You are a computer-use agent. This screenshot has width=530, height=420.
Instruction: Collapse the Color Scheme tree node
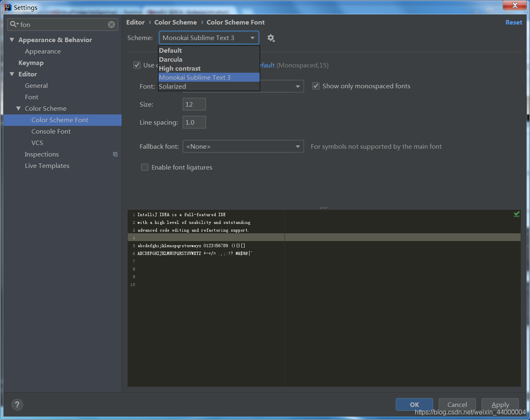[x=18, y=108]
